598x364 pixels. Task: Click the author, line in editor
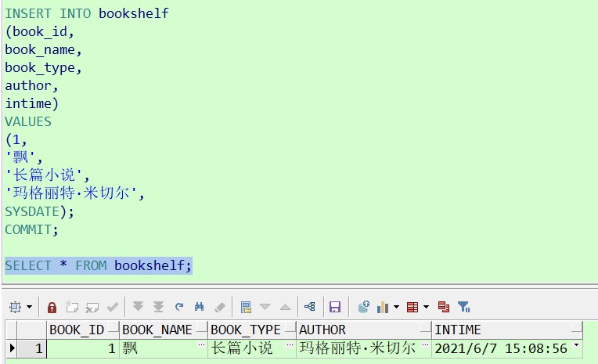click(31, 86)
